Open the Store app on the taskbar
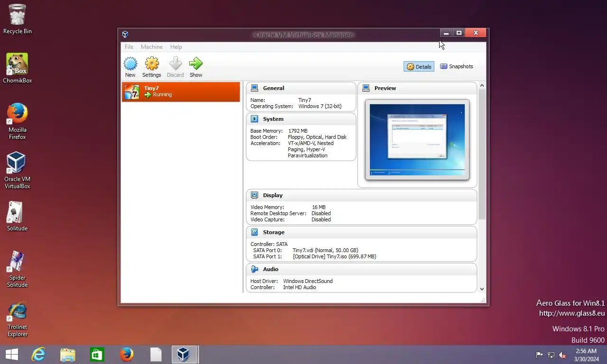This screenshot has width=607, height=364. pyautogui.click(x=97, y=355)
